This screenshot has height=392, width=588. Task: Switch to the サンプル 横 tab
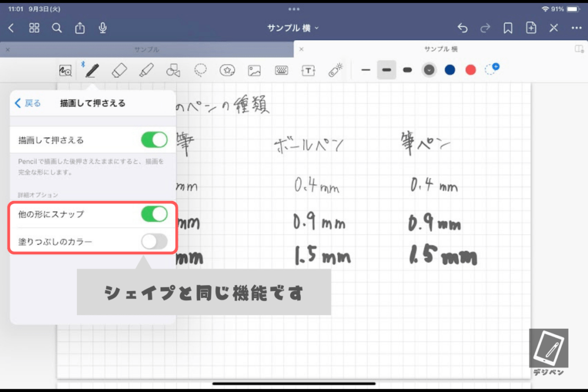(x=440, y=49)
